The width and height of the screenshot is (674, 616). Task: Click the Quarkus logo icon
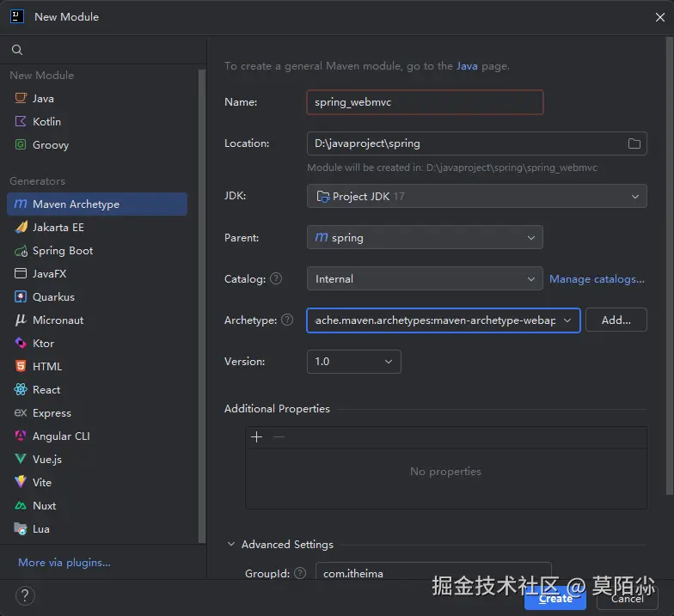(x=21, y=296)
